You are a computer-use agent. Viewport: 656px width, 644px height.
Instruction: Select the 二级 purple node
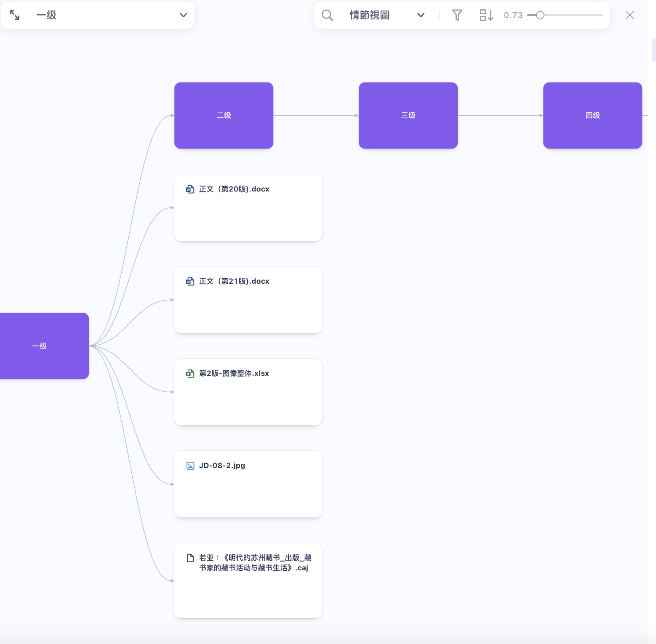click(x=224, y=115)
